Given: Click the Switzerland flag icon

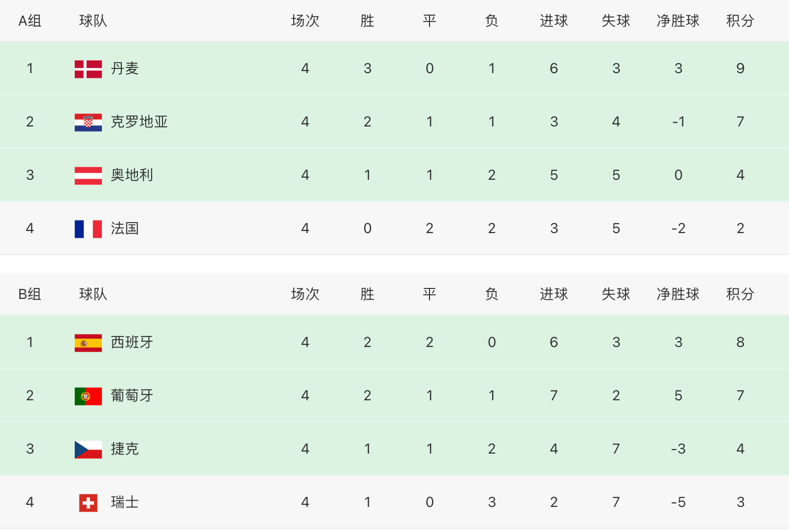Looking at the screenshot, I should click(88, 502).
